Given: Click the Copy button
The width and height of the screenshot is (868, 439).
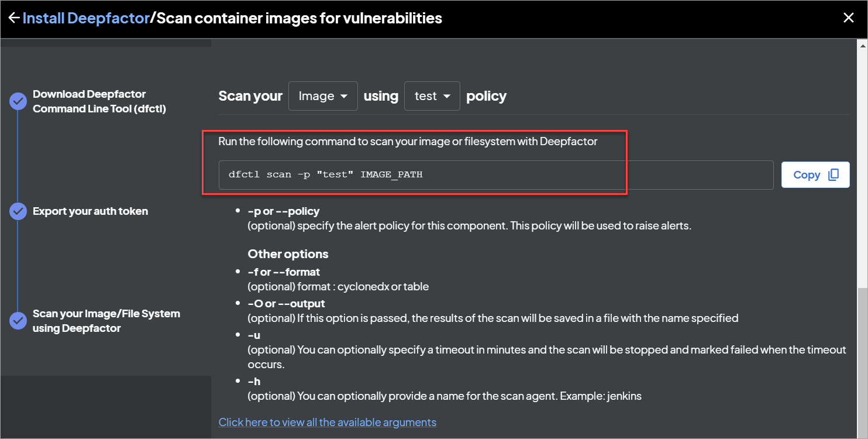Looking at the screenshot, I should click(815, 174).
